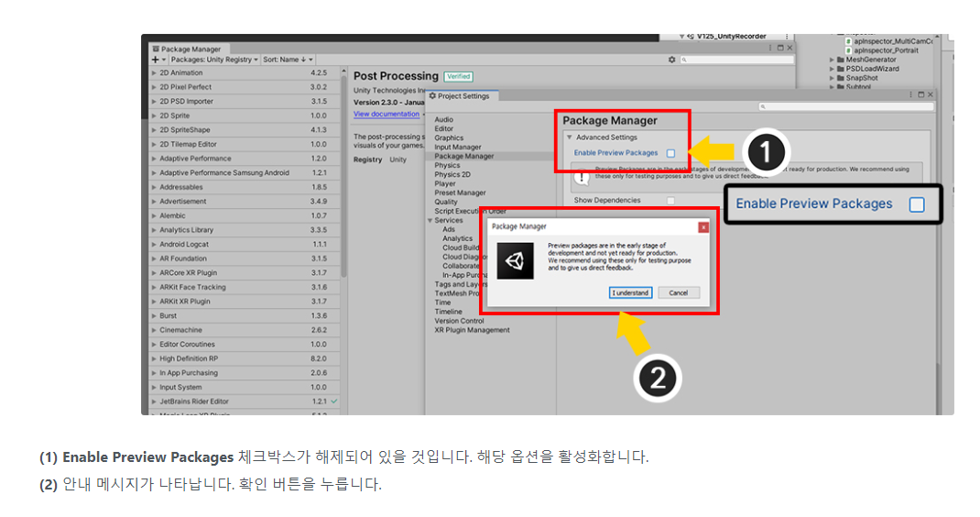Select the Project Settings tab
This screenshot has width=980, height=517.
[x=463, y=95]
